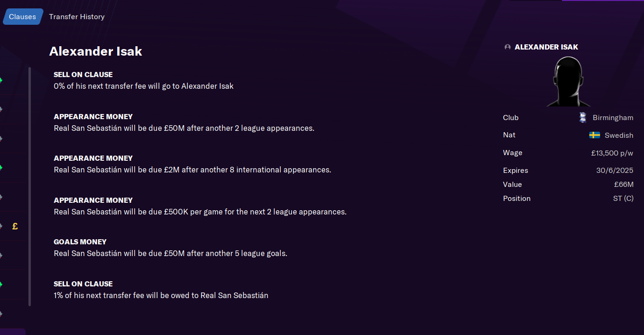644x335 pixels.
Task: Select the 1% sell-on clause owed to Real San Sebastián
Action: tap(161, 295)
